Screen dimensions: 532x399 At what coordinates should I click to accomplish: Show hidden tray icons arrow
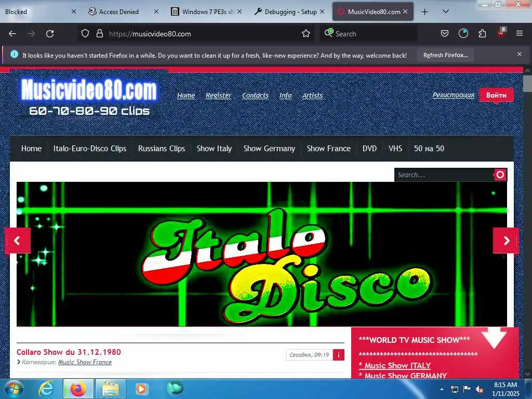(442, 389)
